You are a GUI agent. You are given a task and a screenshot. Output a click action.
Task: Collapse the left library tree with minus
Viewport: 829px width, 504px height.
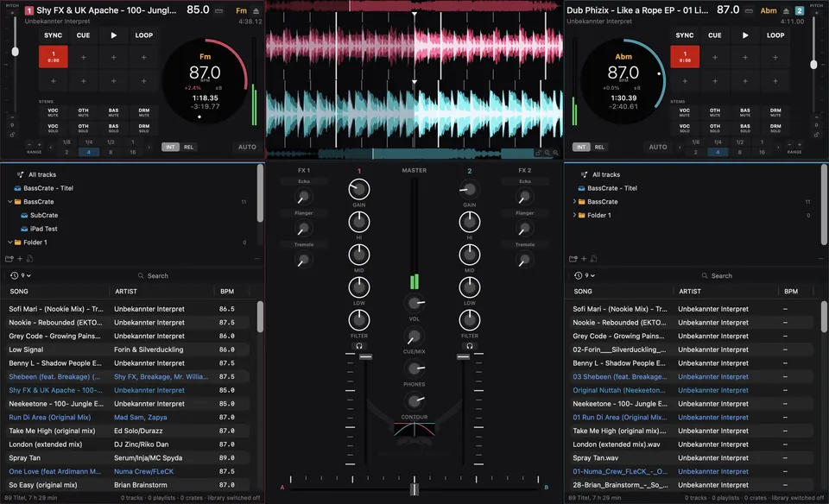(x=257, y=259)
